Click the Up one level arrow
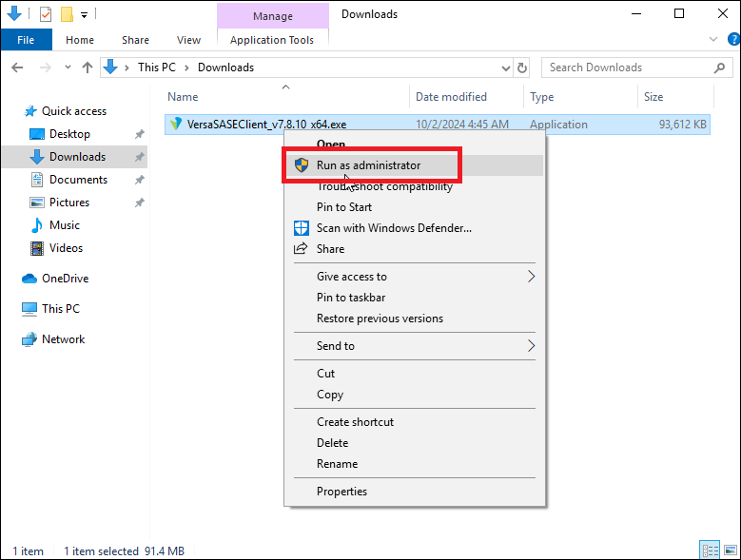 pos(88,68)
